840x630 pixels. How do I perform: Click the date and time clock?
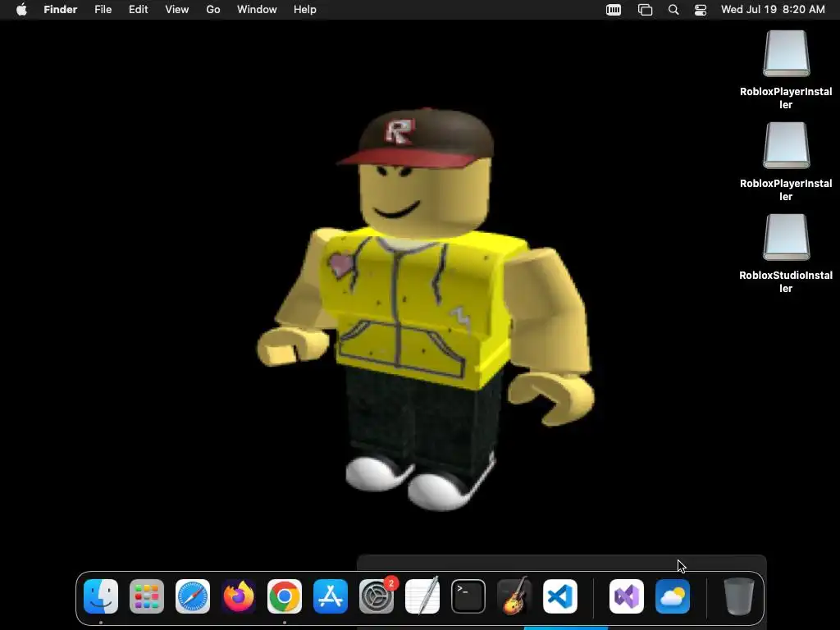click(773, 10)
